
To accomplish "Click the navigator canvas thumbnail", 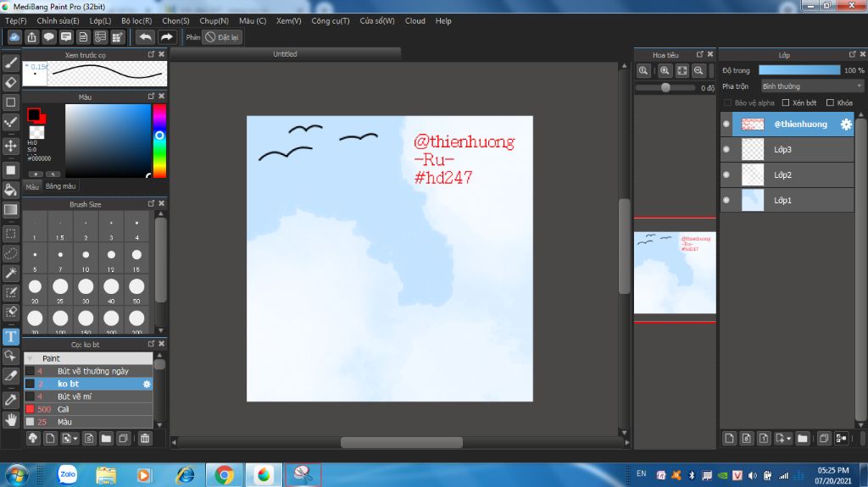I will tap(675, 273).
